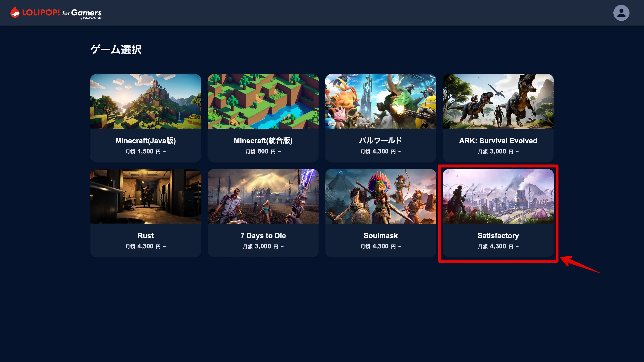Viewport: 644px width, 362px height.
Task: Click the パルワールド title text
Action: 381,141
